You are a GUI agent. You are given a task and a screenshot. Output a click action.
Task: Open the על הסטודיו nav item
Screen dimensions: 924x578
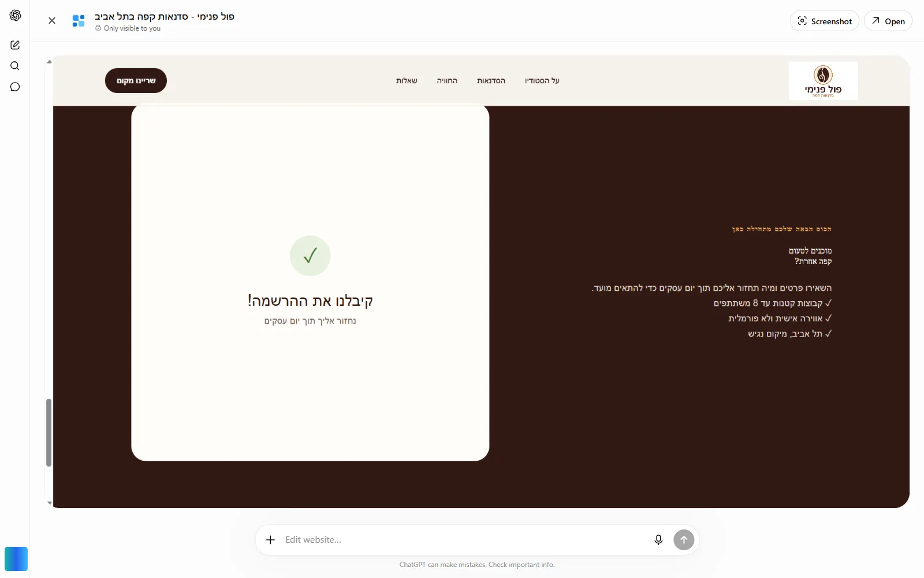tap(542, 81)
